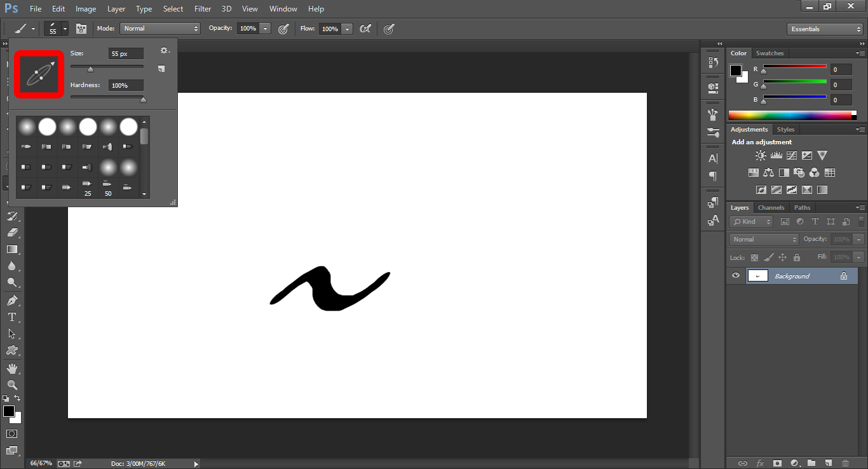This screenshot has height=469, width=868.
Task: Open the brush Mode dropdown
Action: pos(161,29)
